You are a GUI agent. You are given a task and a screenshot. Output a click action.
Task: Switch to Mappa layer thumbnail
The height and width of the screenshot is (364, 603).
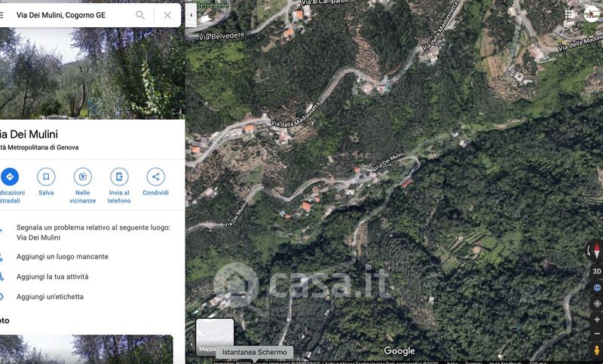click(215, 337)
